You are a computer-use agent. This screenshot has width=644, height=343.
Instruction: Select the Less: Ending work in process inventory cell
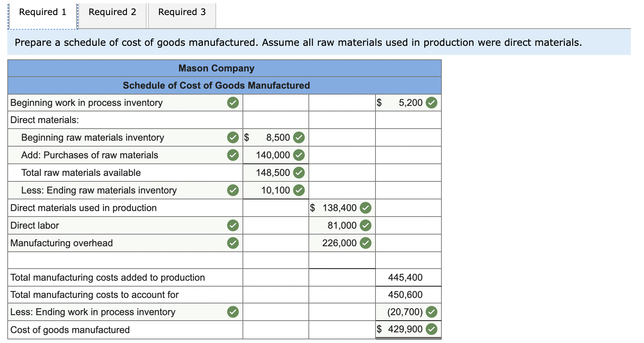[x=125, y=312]
